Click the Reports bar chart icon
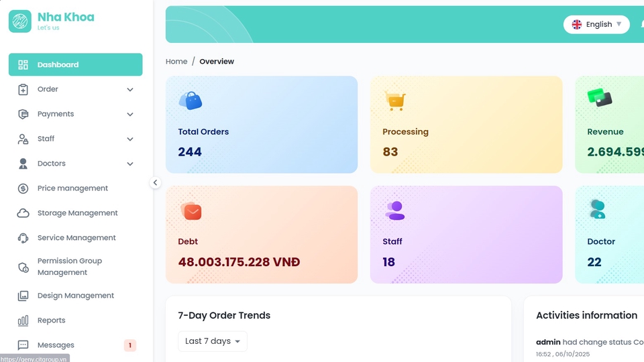The width and height of the screenshot is (644, 362). pos(23,320)
